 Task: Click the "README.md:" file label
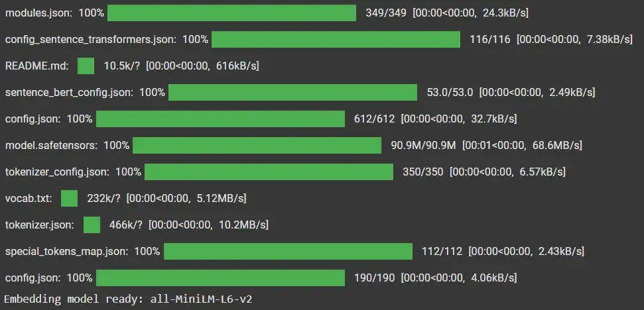point(36,66)
